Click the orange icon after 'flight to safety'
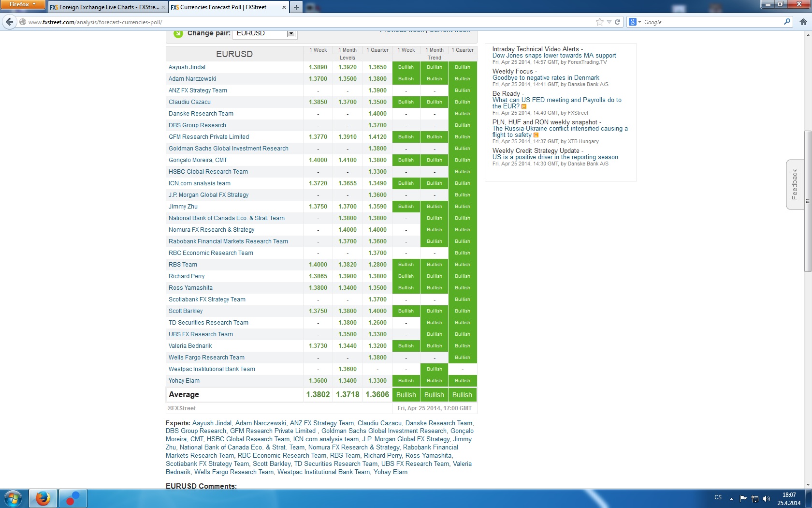The width and height of the screenshot is (812, 508). (536, 135)
